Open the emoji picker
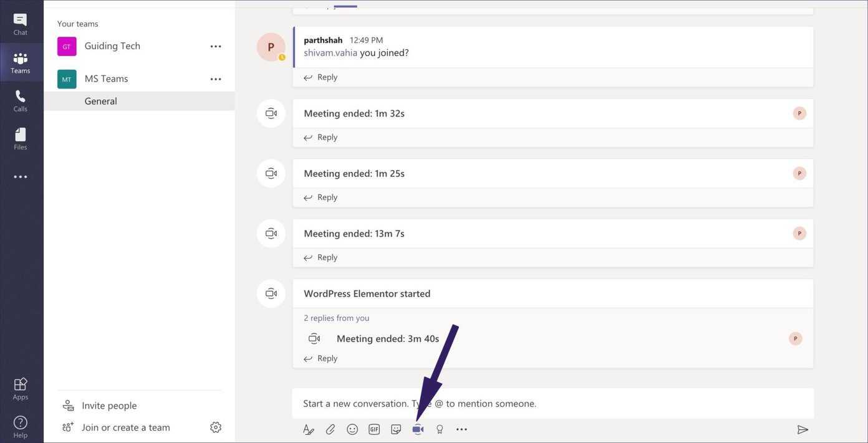Screen dimensions: 868x443 [352, 429]
